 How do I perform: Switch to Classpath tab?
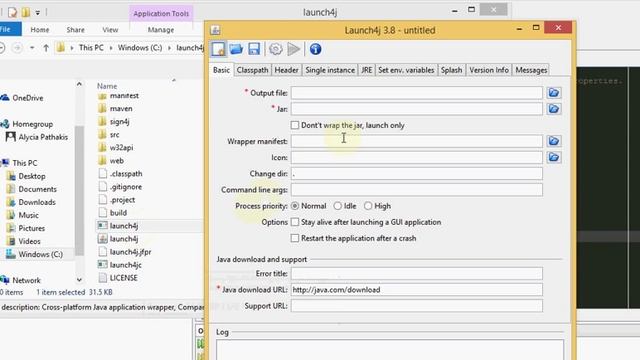tap(252, 70)
